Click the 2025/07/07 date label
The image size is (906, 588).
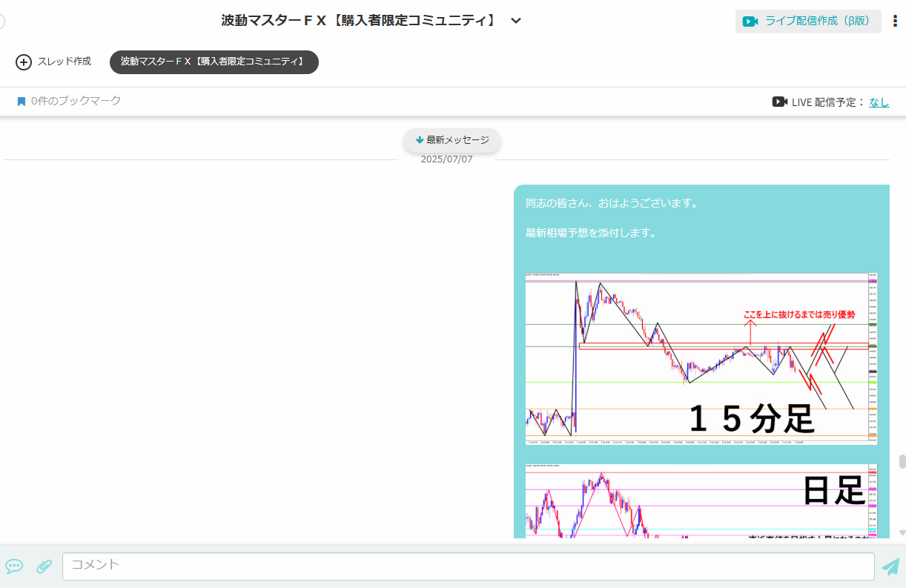[x=446, y=159]
